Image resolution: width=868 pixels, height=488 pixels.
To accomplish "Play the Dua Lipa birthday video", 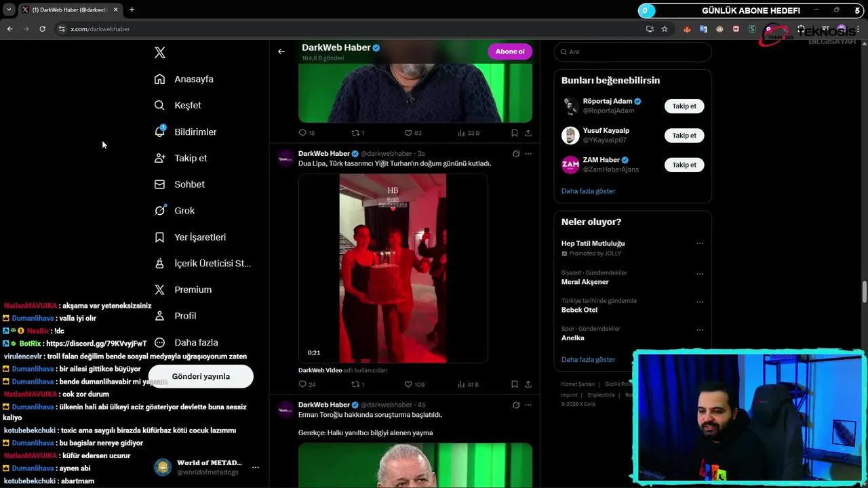I will [393, 268].
